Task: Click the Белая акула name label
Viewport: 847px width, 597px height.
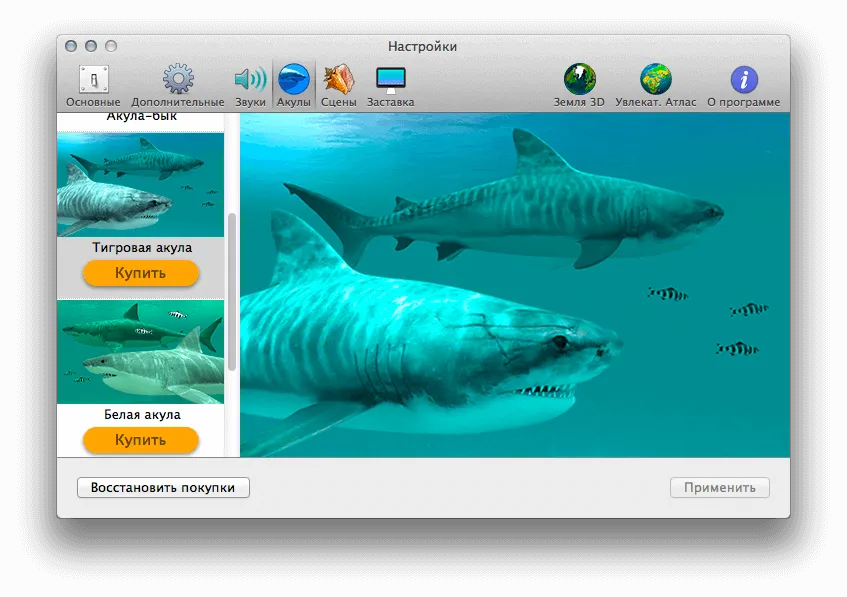Action: tap(142, 414)
